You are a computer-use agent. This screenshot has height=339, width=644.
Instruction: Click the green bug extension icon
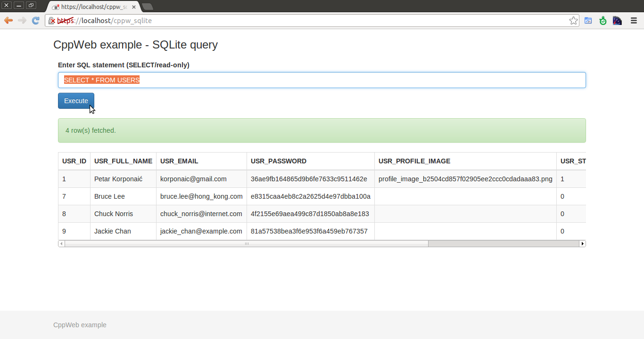coord(603,21)
